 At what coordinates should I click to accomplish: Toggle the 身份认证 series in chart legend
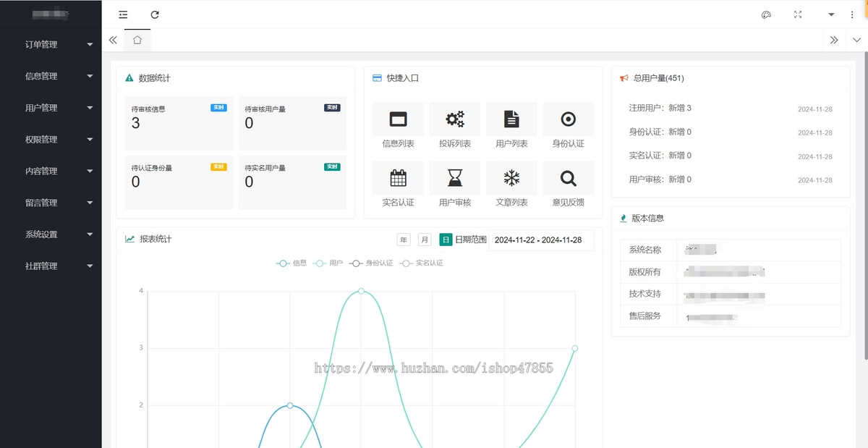pyautogui.click(x=371, y=263)
